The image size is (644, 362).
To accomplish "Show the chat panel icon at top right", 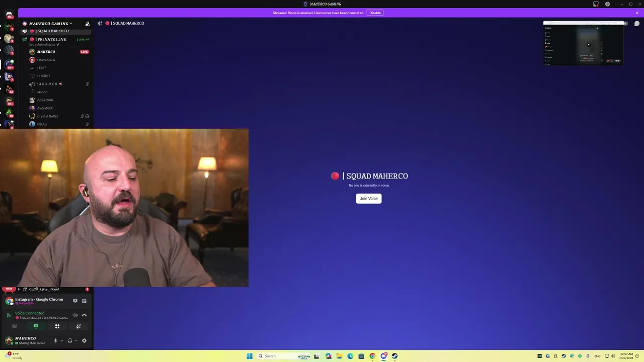I will click(x=636, y=24).
